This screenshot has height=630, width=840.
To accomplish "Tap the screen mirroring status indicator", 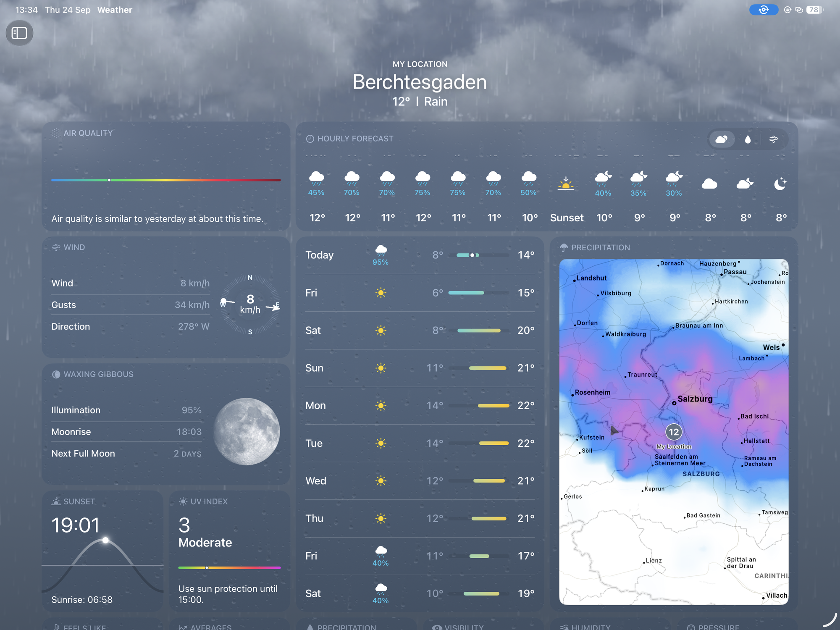I will tap(764, 10).
